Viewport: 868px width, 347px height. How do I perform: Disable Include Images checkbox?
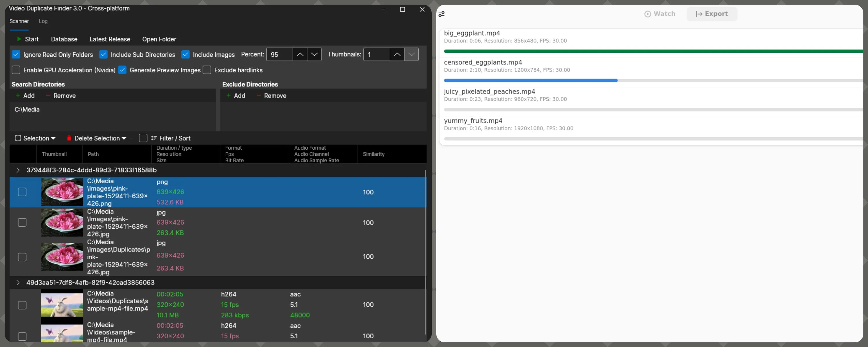(x=185, y=55)
